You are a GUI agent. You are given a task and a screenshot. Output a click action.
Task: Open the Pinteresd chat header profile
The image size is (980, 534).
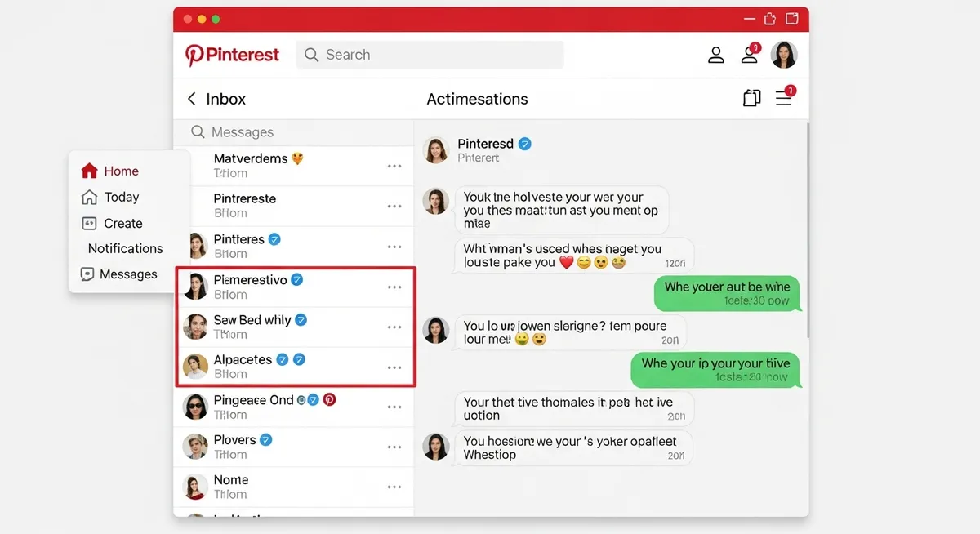[435, 149]
